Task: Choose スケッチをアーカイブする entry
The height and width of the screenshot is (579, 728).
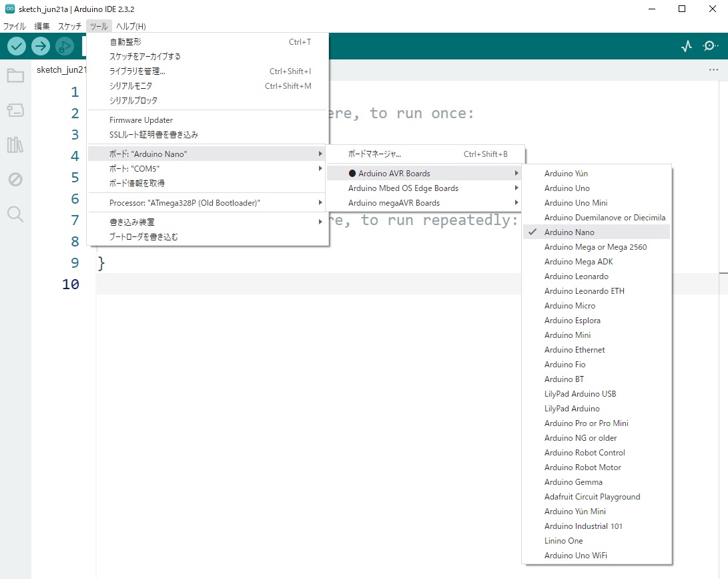Action: click(x=207, y=56)
